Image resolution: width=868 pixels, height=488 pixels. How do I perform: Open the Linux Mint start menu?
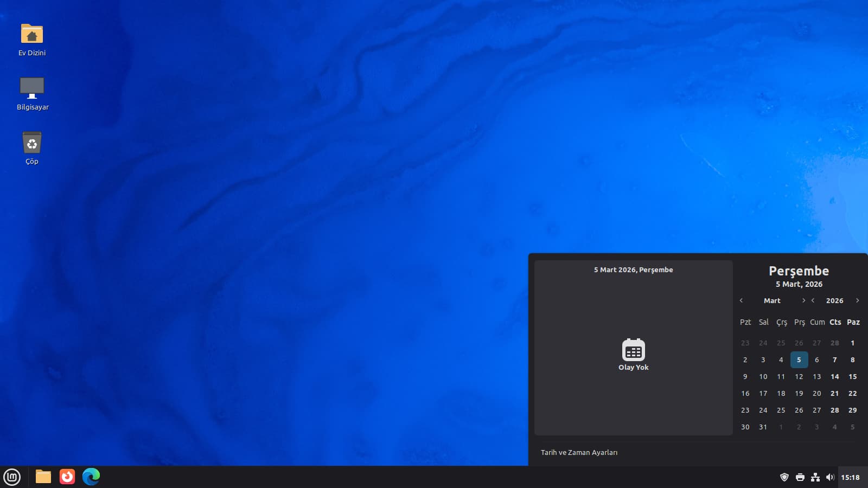point(12,477)
